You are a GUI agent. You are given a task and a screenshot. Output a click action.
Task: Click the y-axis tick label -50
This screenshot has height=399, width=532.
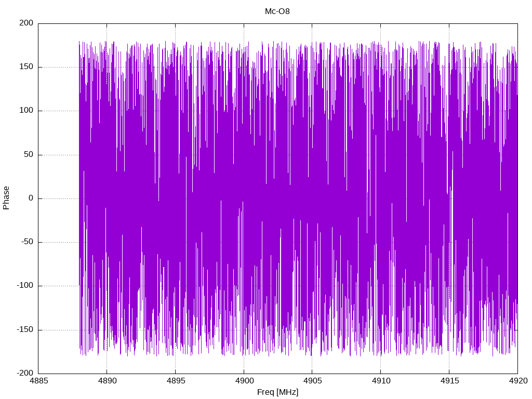tap(27, 242)
